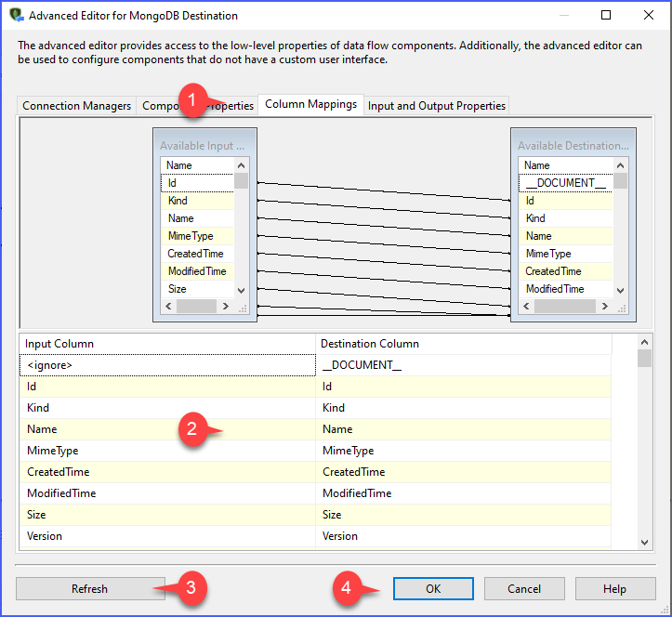This screenshot has height=617, width=672.
Task: Select ModifiedTime in Available Input columns
Action: [198, 270]
